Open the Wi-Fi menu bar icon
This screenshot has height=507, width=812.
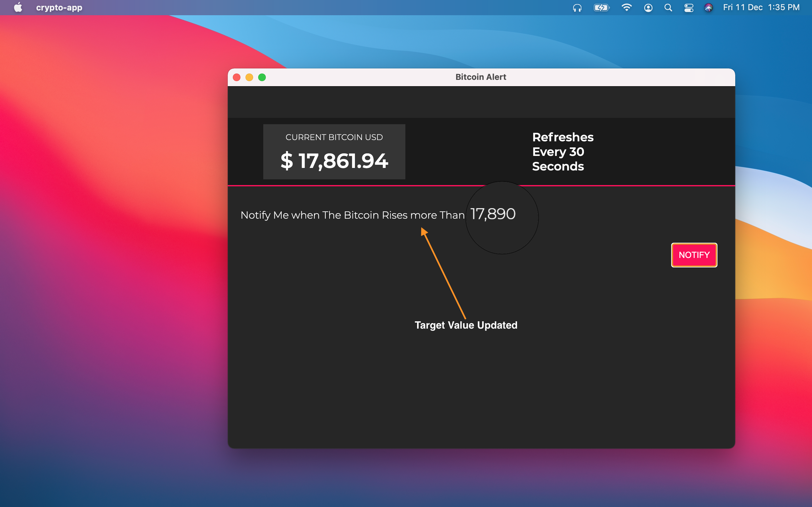point(626,8)
